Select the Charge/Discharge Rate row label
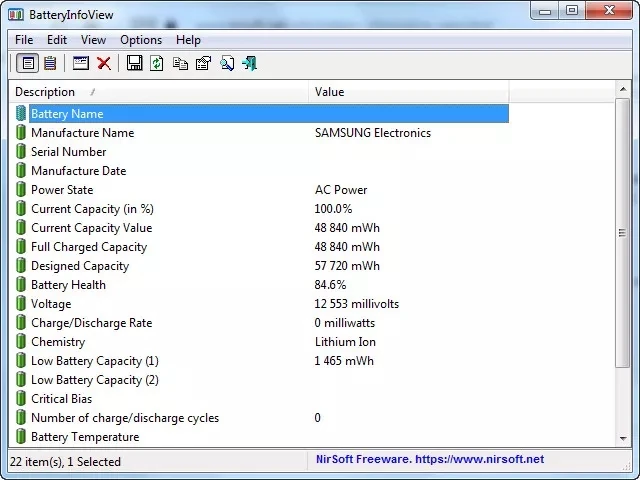The height and width of the screenshot is (480, 640). point(91,323)
